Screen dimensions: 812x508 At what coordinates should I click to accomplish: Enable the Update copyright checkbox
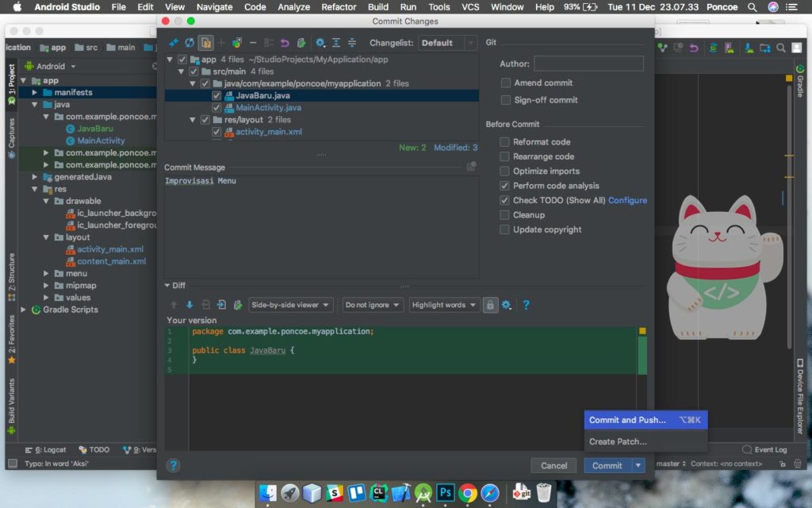click(x=504, y=229)
